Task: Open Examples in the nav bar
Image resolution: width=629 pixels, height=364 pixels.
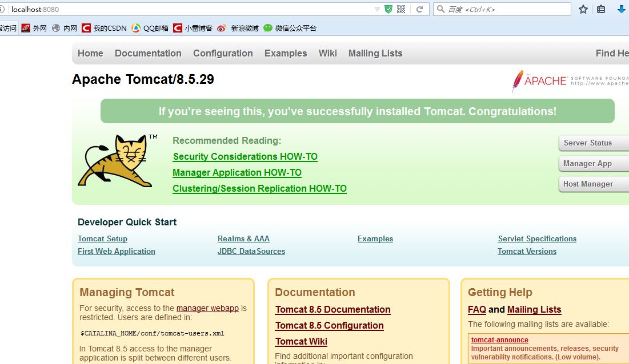Action: coord(286,53)
